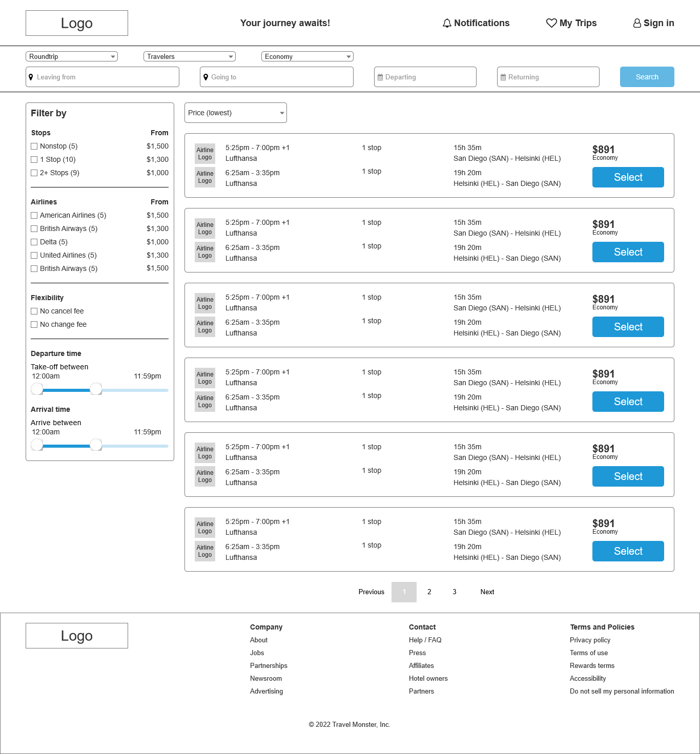Screen dimensions: 700x754
Task: Click Take-off left slider handle
Action: (x=37, y=389)
